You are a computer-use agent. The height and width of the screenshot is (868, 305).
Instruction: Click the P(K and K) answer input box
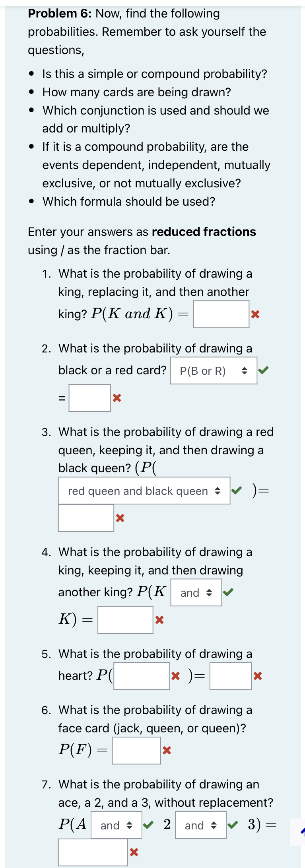tap(221, 315)
